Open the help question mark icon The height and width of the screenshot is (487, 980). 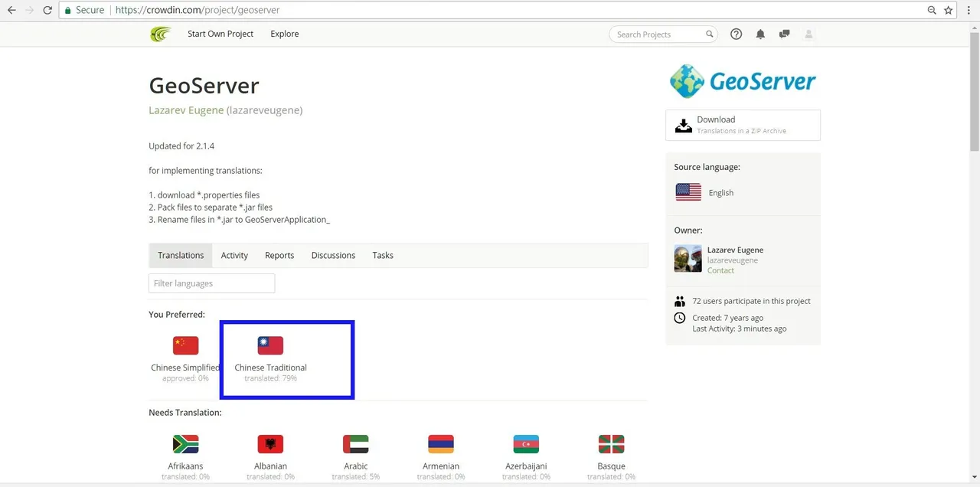pos(737,34)
